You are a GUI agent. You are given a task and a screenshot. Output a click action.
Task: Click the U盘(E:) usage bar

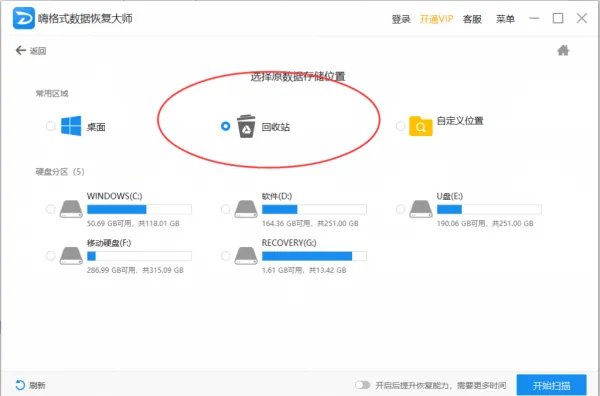tap(489, 209)
